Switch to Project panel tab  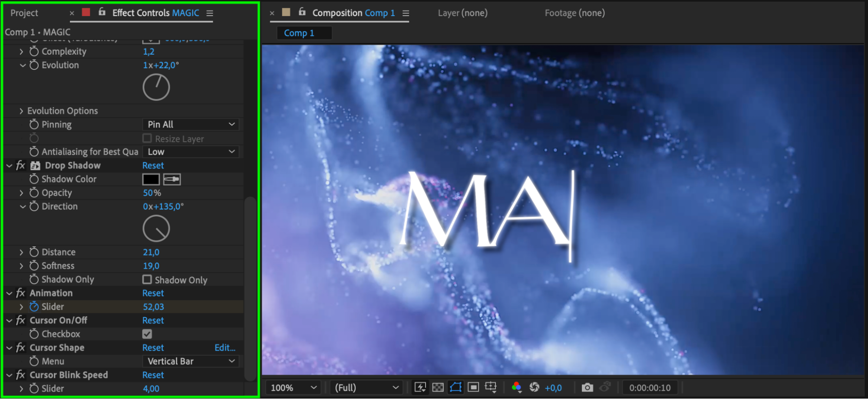[24, 13]
